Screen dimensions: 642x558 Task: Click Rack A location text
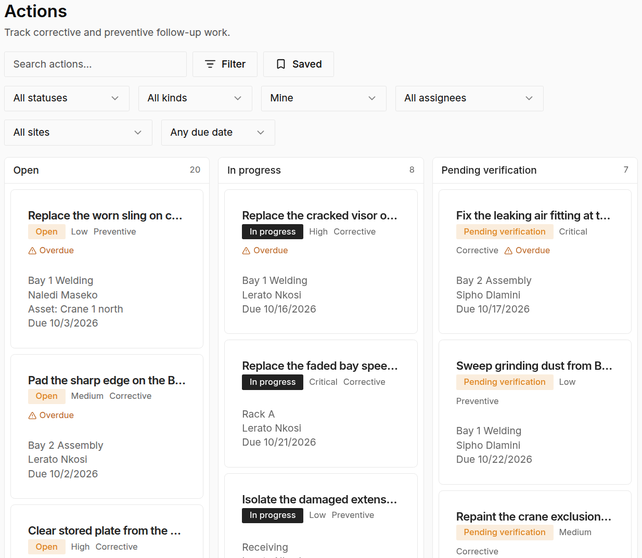coord(258,414)
